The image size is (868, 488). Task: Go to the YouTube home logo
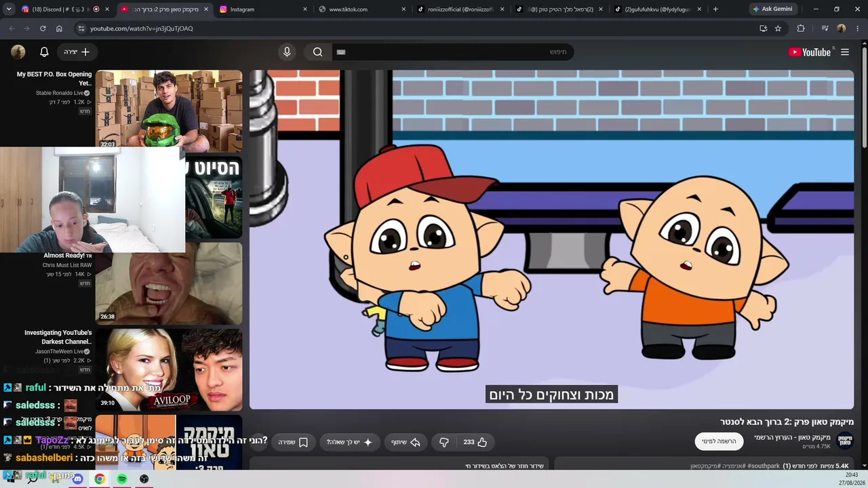pyautogui.click(x=810, y=52)
